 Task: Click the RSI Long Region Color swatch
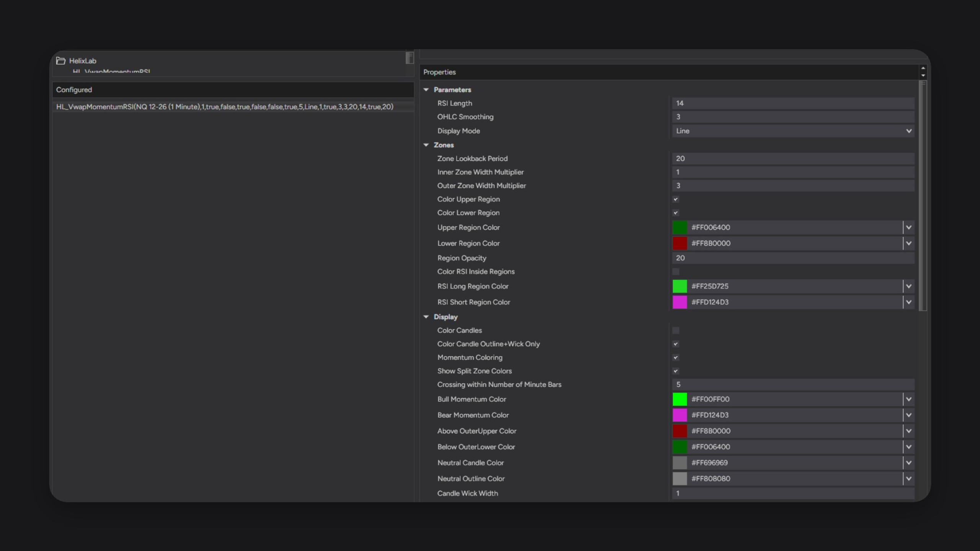click(680, 286)
